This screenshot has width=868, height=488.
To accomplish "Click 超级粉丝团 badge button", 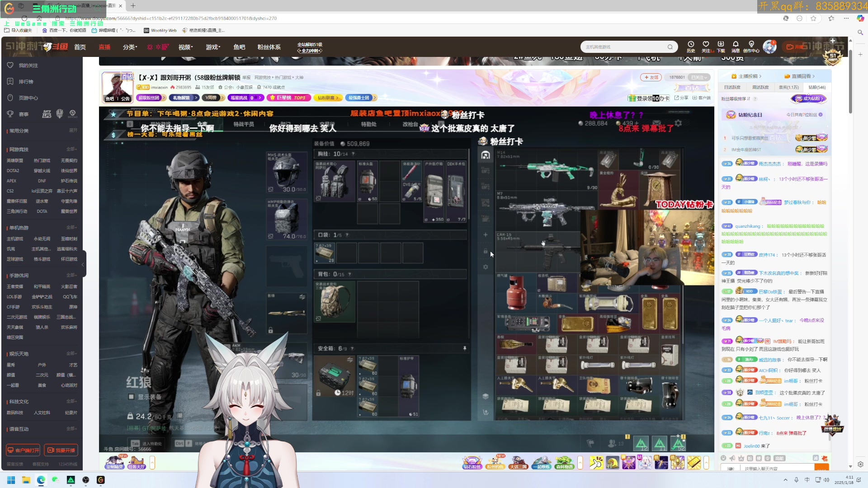I will [151, 98].
